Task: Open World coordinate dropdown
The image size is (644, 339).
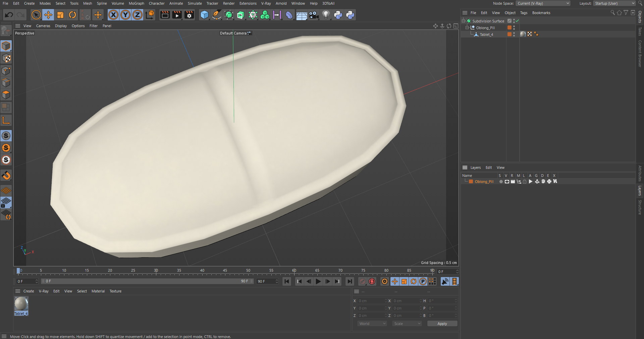Action: [x=372, y=324]
